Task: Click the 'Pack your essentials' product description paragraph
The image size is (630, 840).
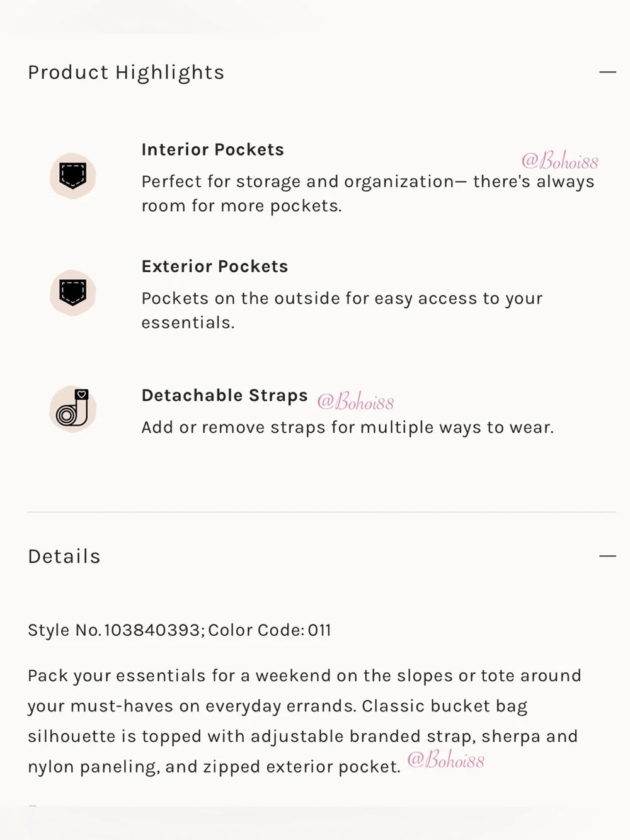Action: pos(304,722)
